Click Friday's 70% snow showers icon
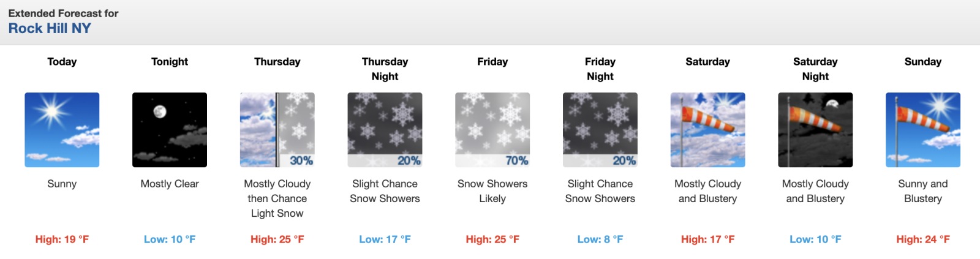This screenshot has width=980, height=259. coord(492,130)
